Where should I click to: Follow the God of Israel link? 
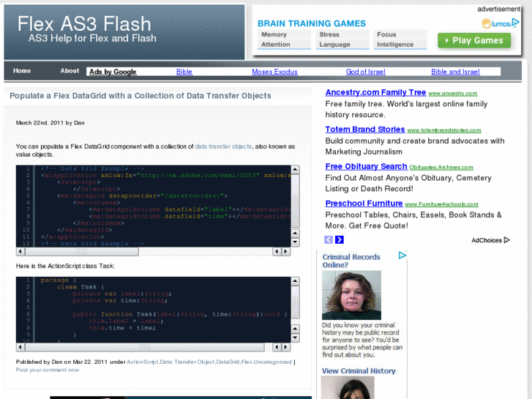click(x=365, y=72)
